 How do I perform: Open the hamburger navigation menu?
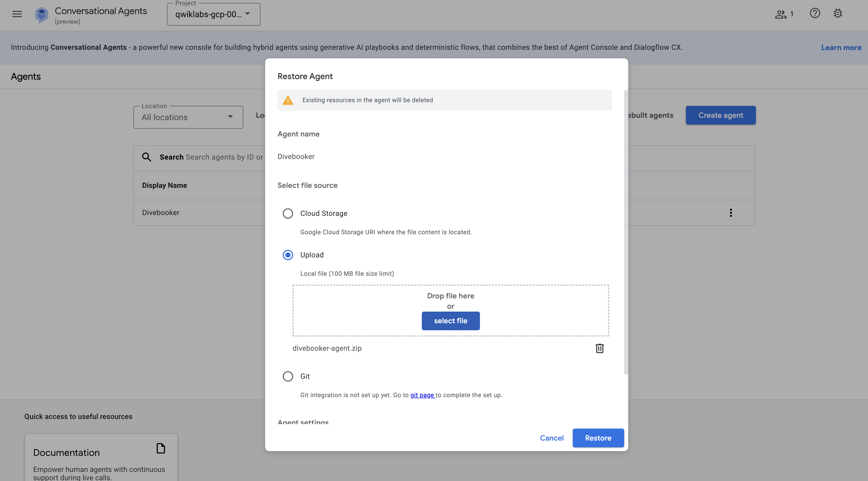tap(17, 14)
